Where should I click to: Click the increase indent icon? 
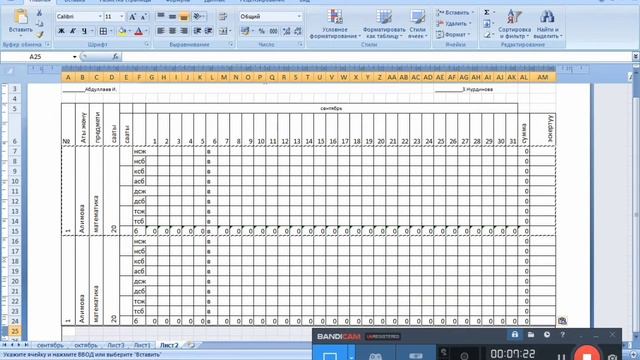point(209,31)
